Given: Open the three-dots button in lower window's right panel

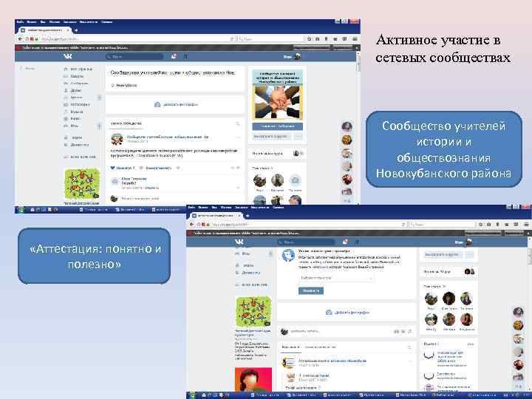Looking at the screenshot, I should coord(470,254).
